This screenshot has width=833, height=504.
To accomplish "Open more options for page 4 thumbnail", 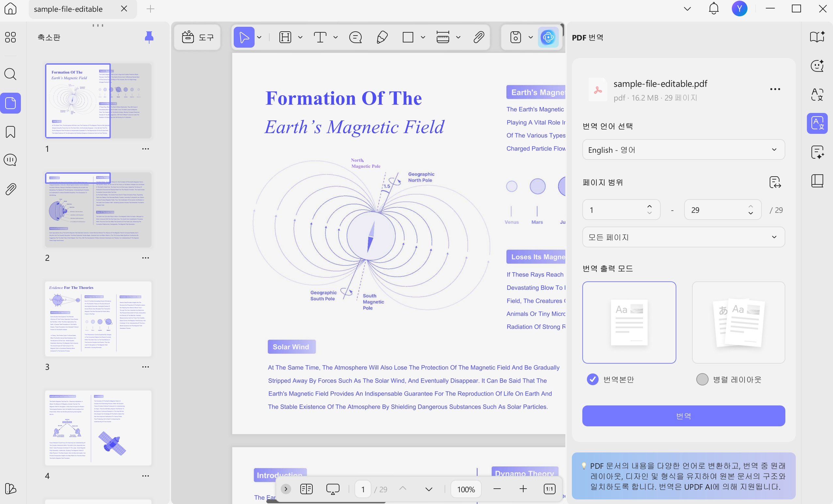I will [x=145, y=476].
